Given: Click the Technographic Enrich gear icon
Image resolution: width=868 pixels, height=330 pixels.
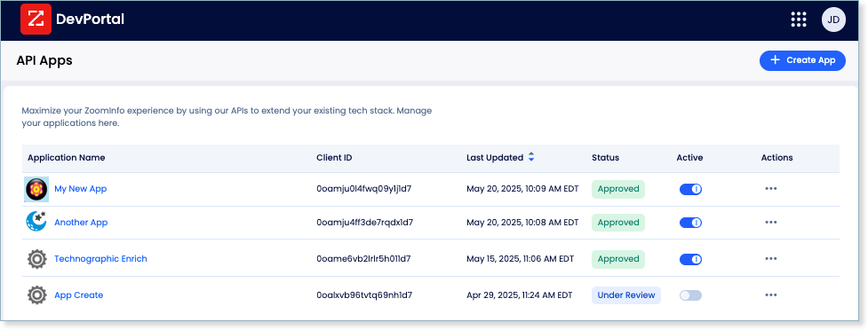Looking at the screenshot, I should 37,259.
